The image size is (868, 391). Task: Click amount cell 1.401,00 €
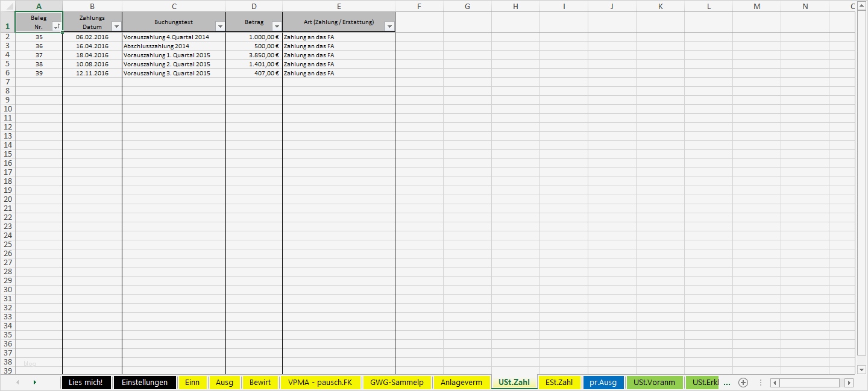point(254,64)
